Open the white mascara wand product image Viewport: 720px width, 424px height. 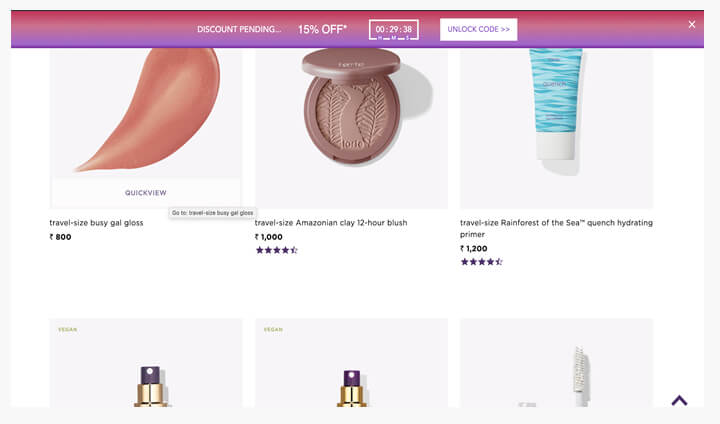point(557,375)
